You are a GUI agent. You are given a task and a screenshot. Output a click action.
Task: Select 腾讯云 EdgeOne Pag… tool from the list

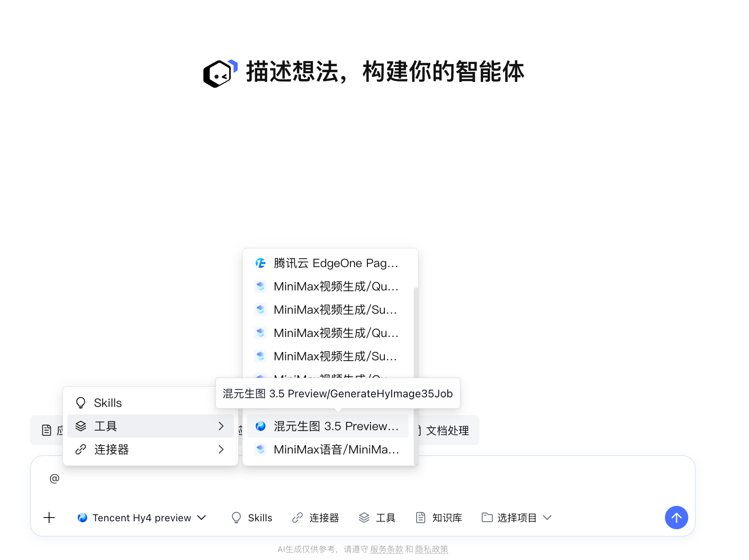(x=328, y=263)
